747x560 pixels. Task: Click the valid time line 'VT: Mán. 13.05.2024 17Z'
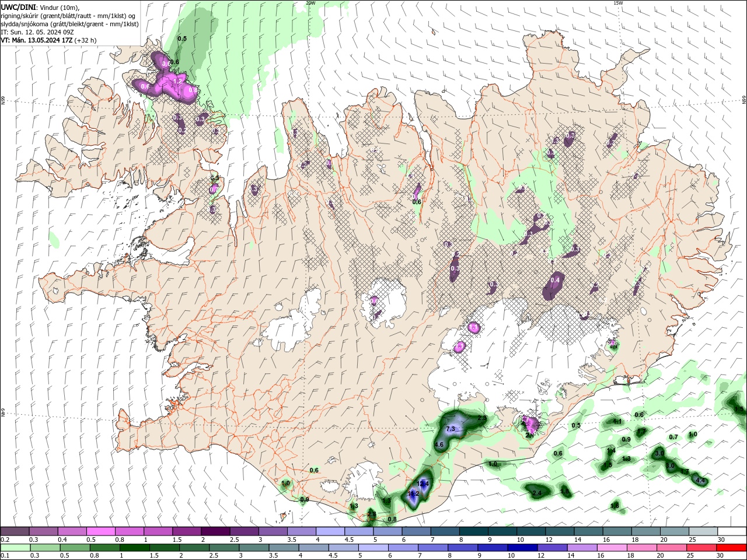coord(37,40)
